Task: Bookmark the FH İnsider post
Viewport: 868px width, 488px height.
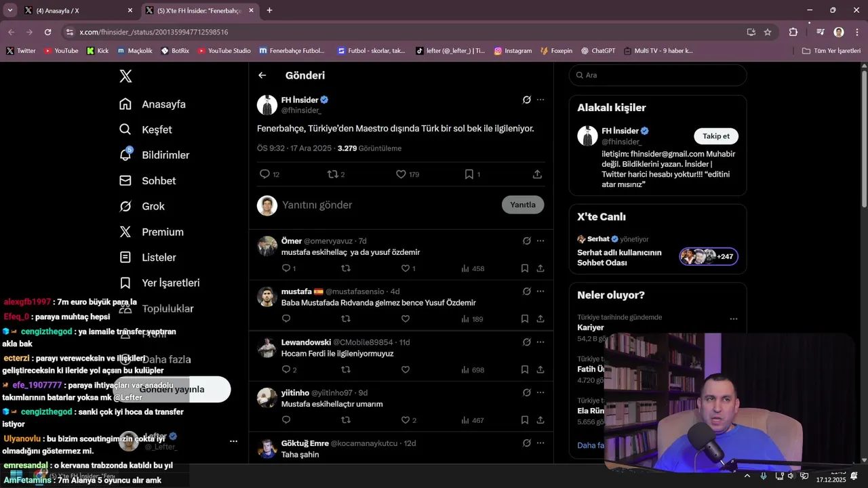Action: click(x=469, y=174)
